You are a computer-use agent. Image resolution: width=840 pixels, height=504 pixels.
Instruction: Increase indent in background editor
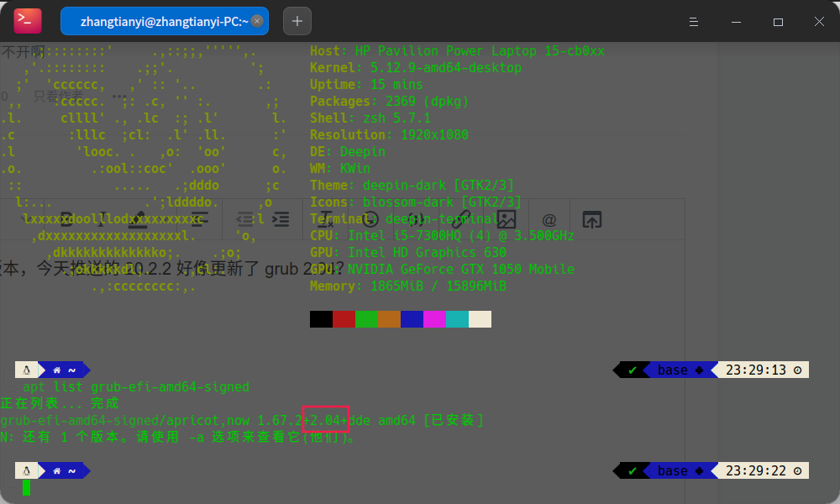(x=281, y=219)
